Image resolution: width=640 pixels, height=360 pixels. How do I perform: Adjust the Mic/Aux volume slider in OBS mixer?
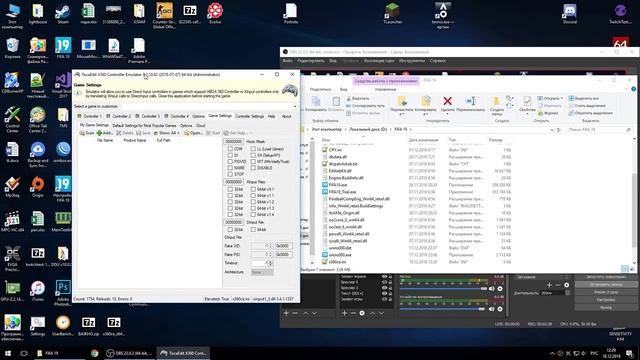[444, 289]
